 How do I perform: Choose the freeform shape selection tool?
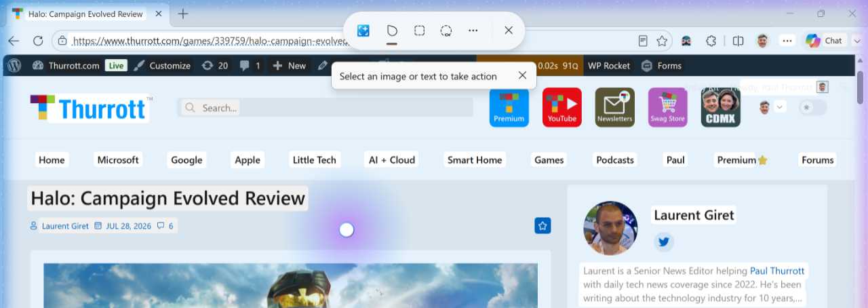(x=392, y=31)
